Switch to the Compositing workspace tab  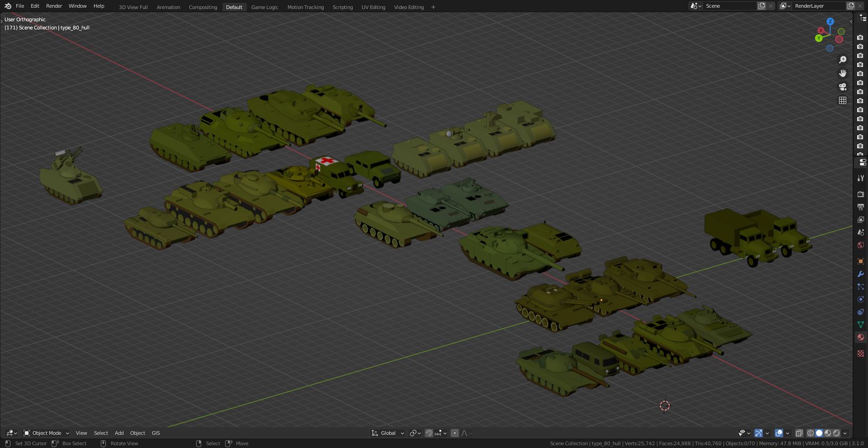tap(203, 7)
